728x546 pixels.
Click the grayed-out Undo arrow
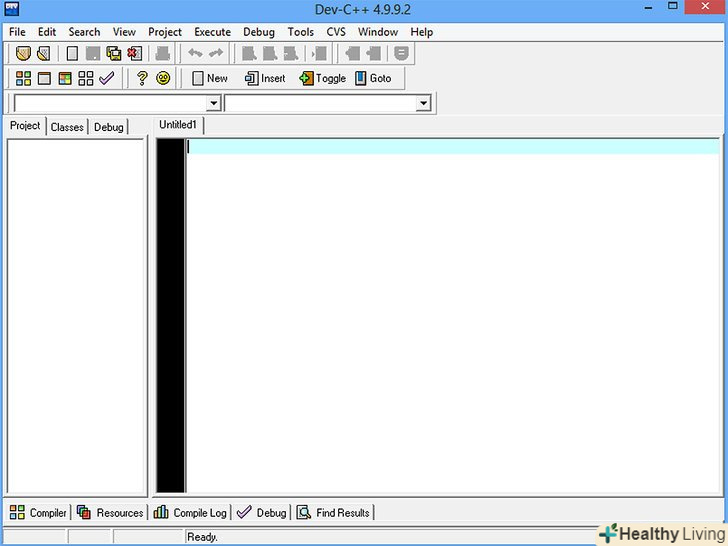[195, 53]
